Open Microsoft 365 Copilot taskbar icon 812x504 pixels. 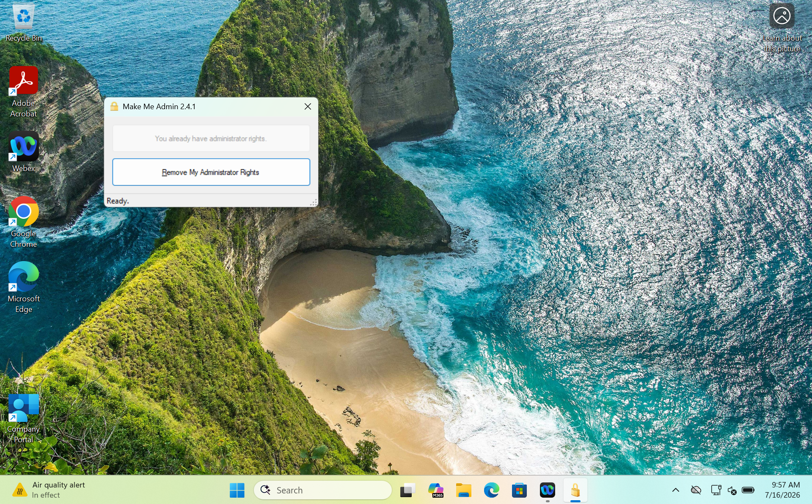435,490
